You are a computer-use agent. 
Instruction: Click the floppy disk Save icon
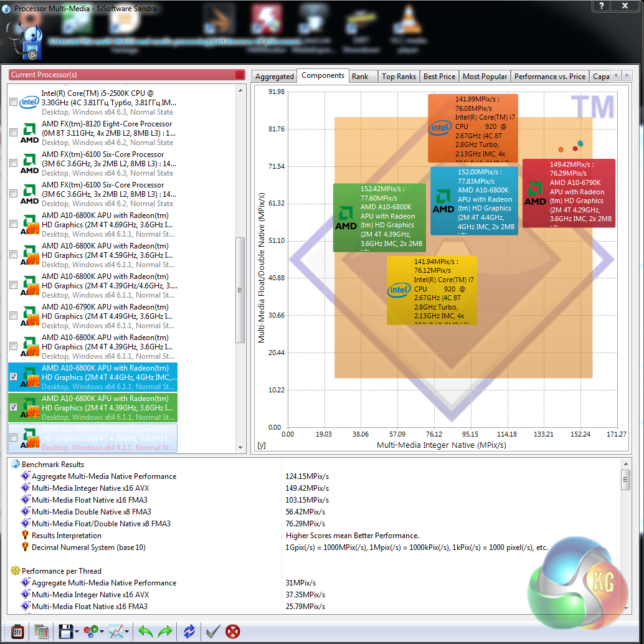tap(65, 632)
